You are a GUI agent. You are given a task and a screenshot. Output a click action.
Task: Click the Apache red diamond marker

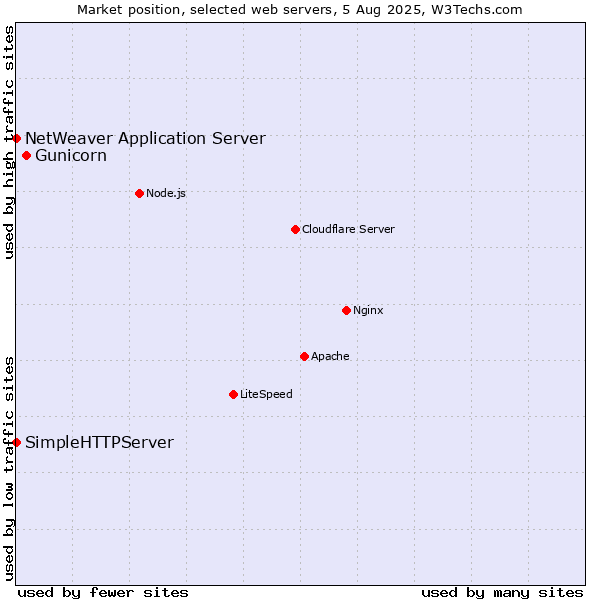click(x=305, y=357)
